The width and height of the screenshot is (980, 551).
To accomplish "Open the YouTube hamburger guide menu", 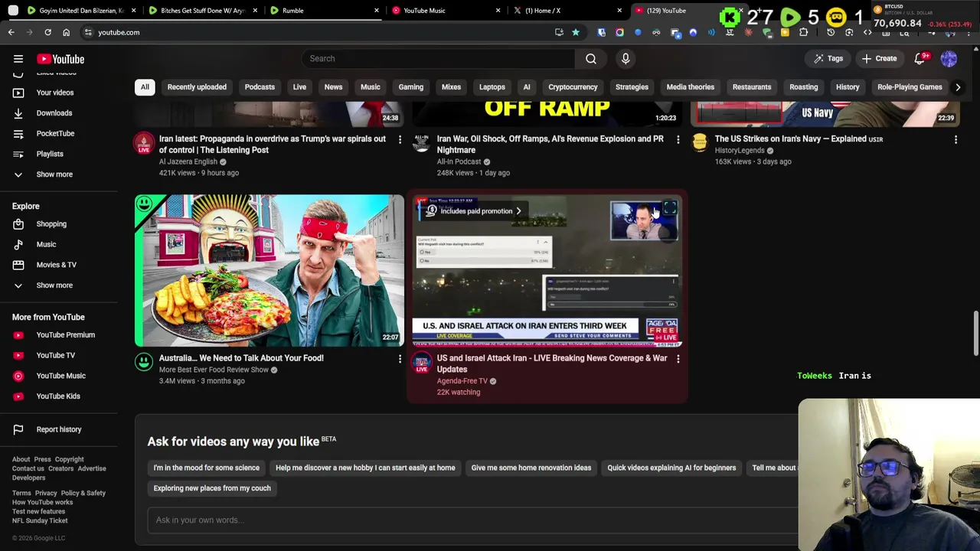I will pos(18,59).
